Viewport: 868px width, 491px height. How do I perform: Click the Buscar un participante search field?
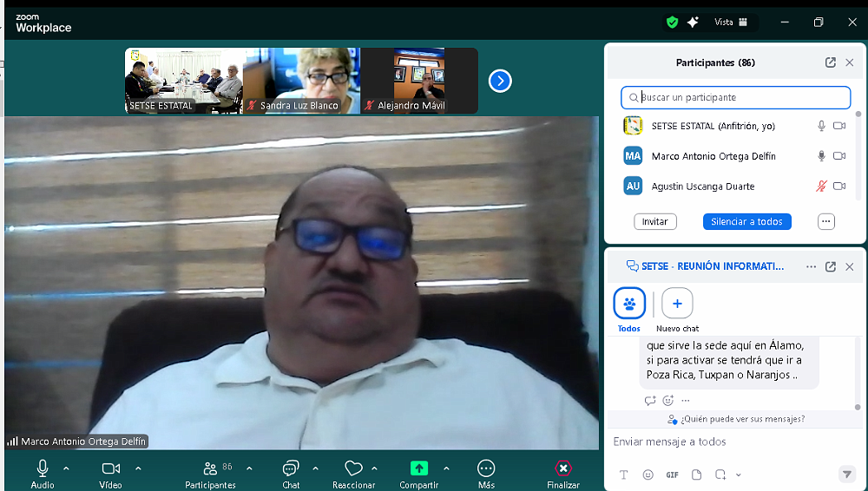point(736,97)
